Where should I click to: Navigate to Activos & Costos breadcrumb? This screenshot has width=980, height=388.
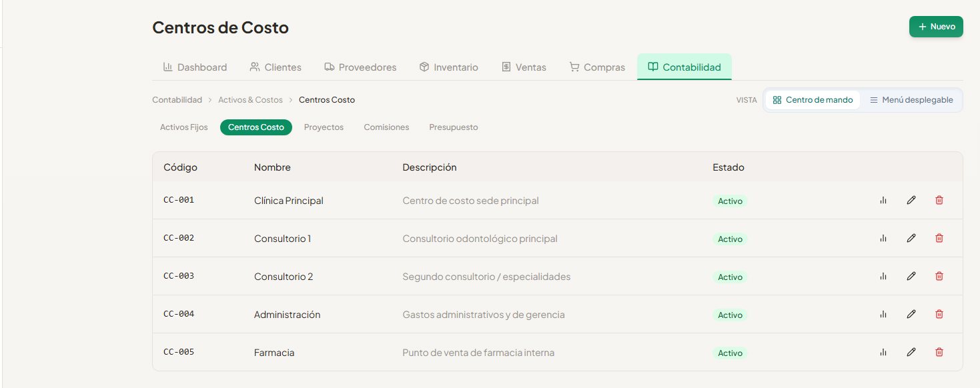(x=250, y=100)
